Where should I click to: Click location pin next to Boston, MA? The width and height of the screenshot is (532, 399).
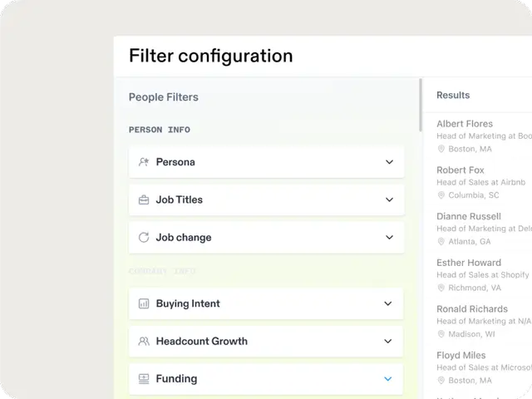point(441,150)
